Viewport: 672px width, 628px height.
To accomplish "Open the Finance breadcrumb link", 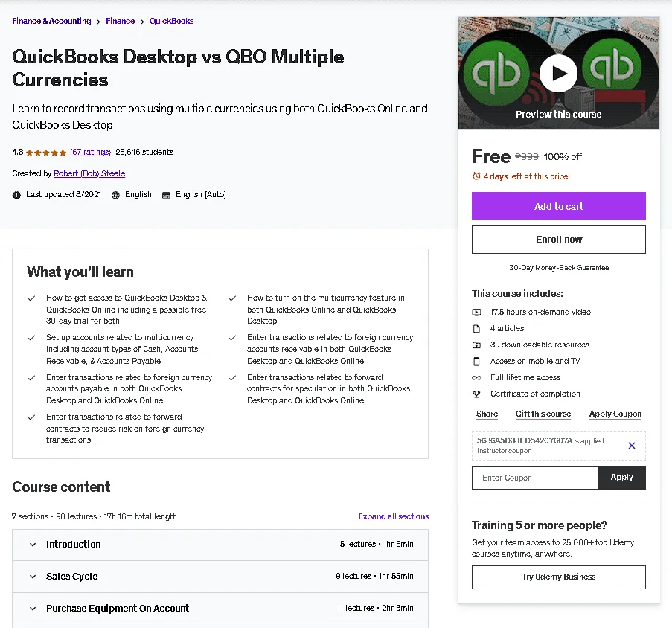I will click(120, 21).
